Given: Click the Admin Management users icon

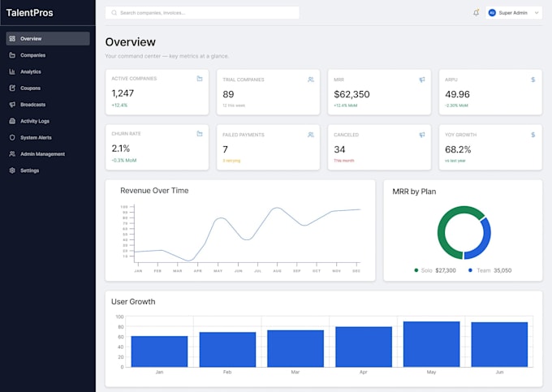Looking at the screenshot, I should pos(12,153).
